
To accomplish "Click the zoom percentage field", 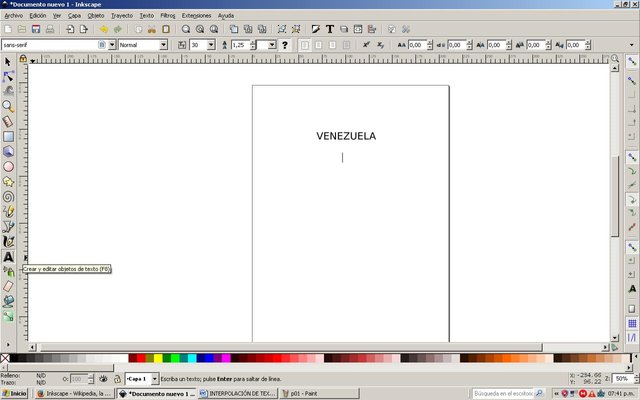I will [621, 379].
